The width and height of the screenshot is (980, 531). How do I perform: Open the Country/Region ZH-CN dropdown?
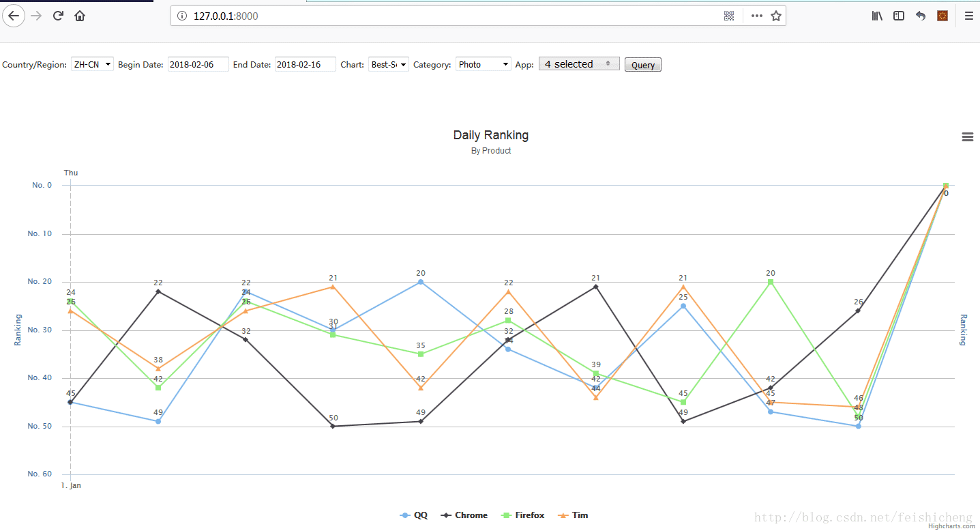92,64
